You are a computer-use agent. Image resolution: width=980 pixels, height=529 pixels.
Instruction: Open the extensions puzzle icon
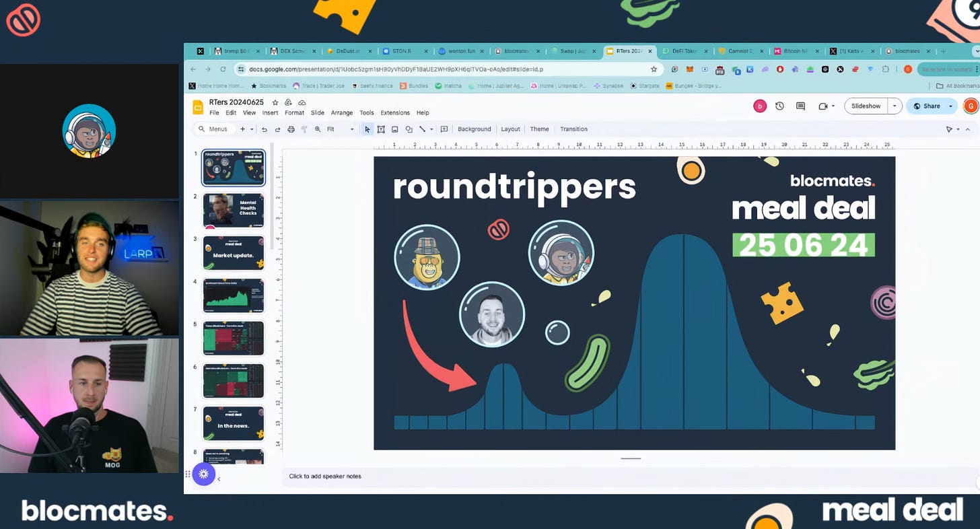[886, 69]
